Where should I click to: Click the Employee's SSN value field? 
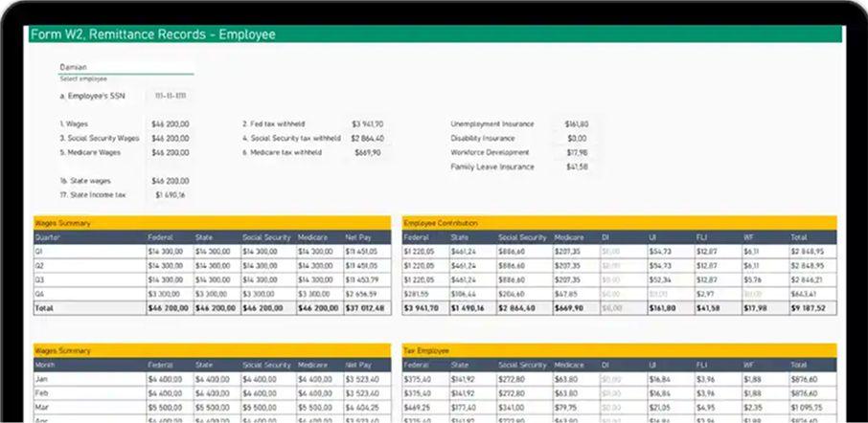coord(171,97)
